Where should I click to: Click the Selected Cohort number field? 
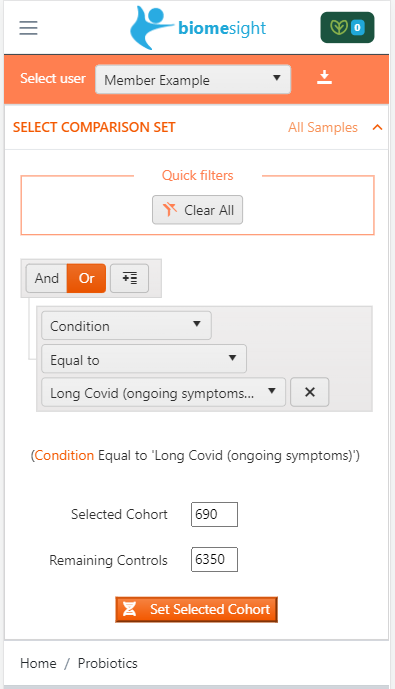point(214,515)
